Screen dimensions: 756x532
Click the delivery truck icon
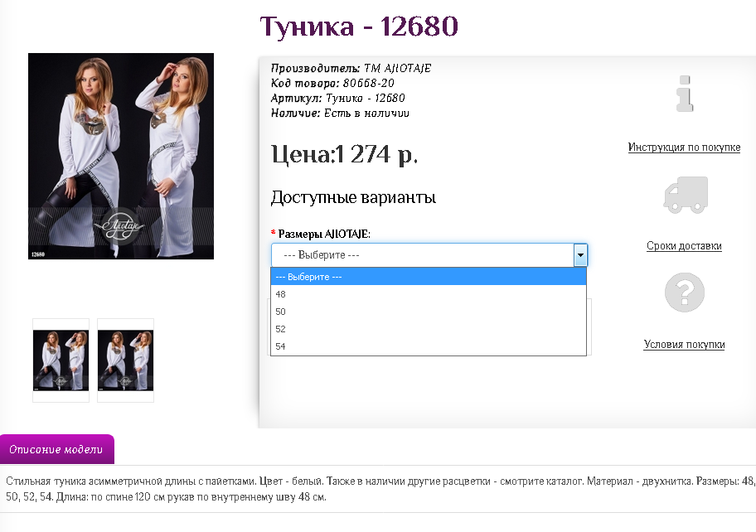tap(686, 195)
